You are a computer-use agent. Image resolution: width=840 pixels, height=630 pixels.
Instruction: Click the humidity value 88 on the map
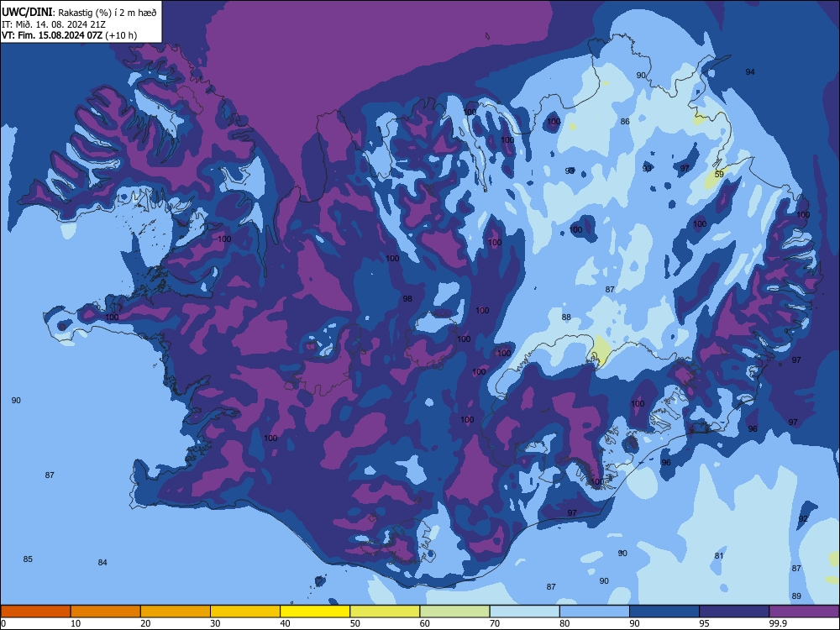[x=565, y=318]
